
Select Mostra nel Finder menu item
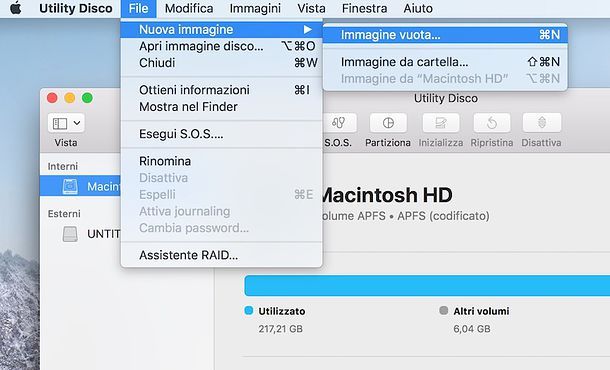coord(221,107)
